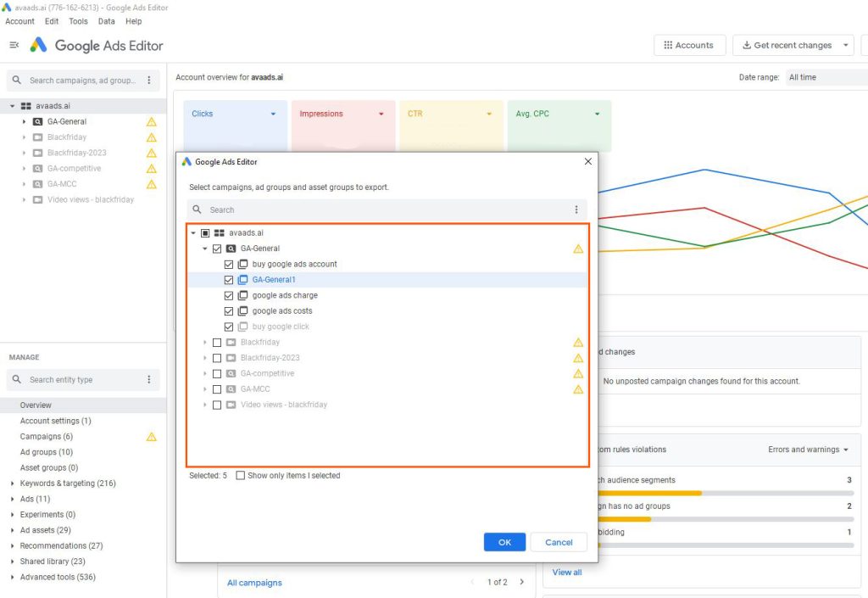Open the entity type search options menu
Viewport: 868px width, 598px height.
[x=149, y=379]
